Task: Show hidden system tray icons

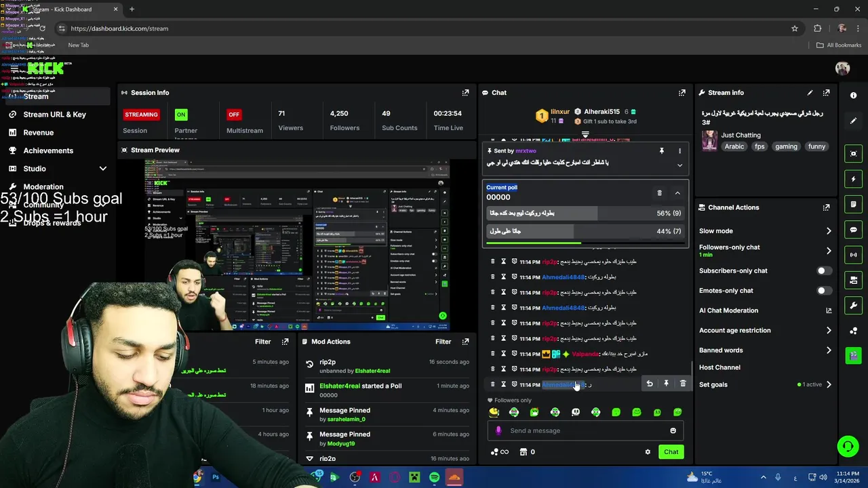Action: tap(763, 477)
